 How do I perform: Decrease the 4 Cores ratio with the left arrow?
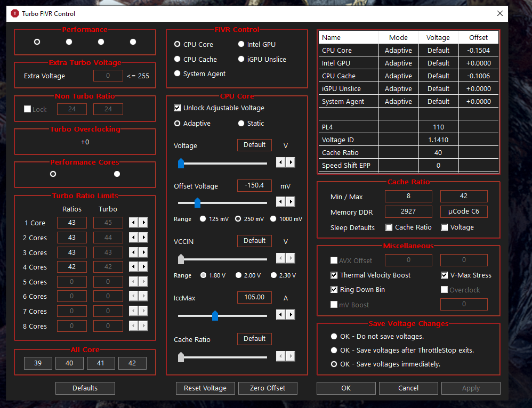(x=134, y=267)
